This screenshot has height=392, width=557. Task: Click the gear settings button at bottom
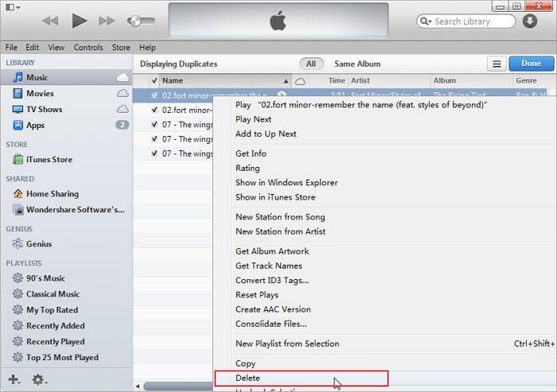coord(39,379)
